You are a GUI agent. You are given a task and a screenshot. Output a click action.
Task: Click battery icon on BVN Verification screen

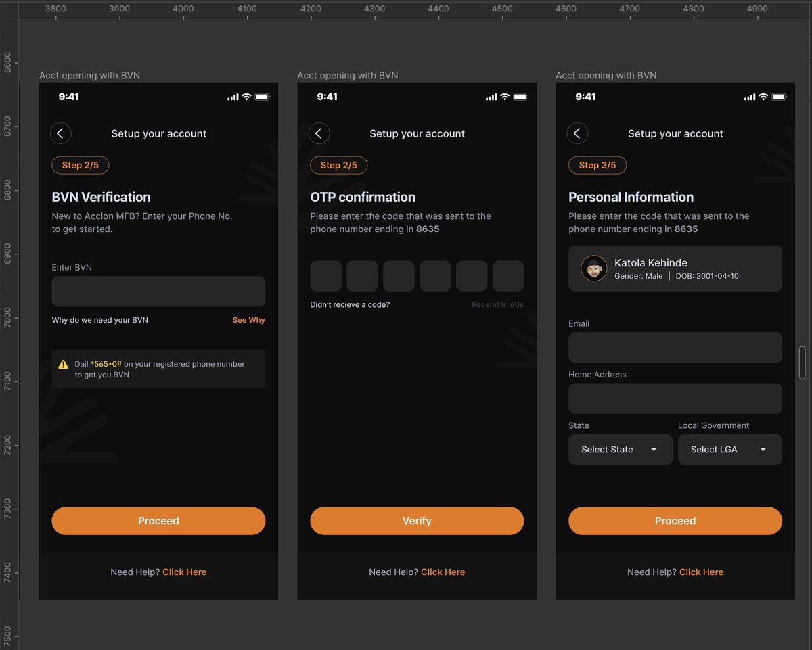[263, 97]
